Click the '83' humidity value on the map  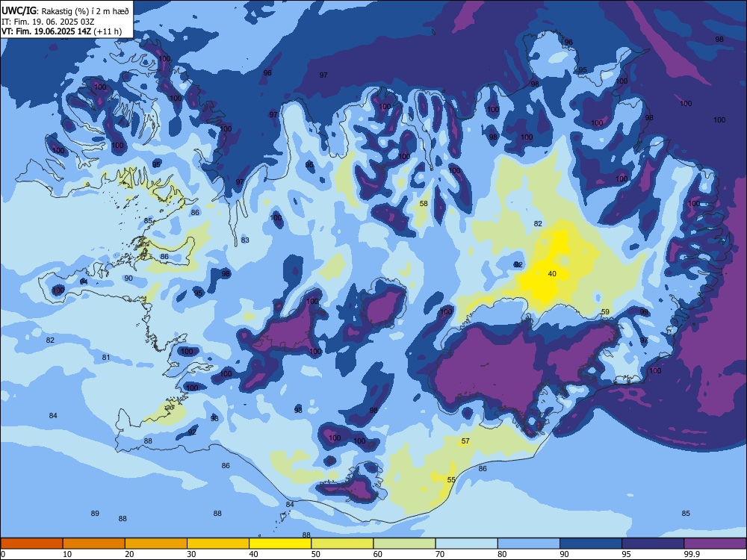pyautogui.click(x=245, y=240)
